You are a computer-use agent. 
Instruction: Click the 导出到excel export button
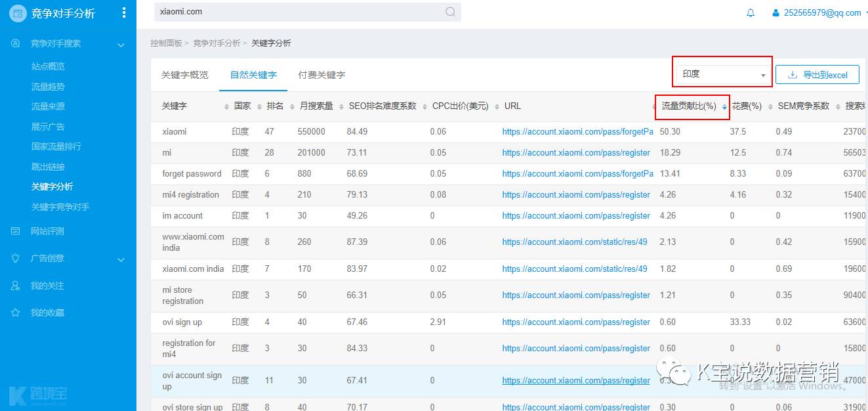point(817,75)
